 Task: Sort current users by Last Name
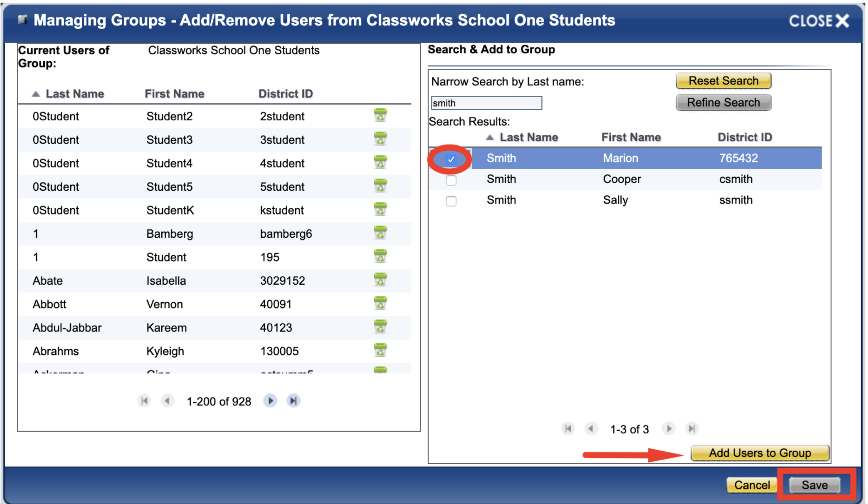[75, 94]
